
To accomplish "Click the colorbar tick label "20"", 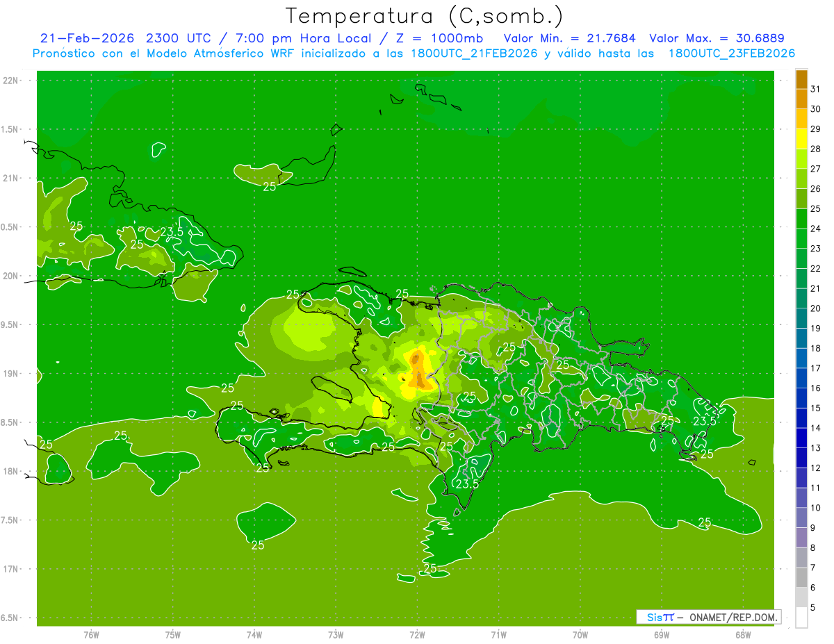I will (x=816, y=308).
